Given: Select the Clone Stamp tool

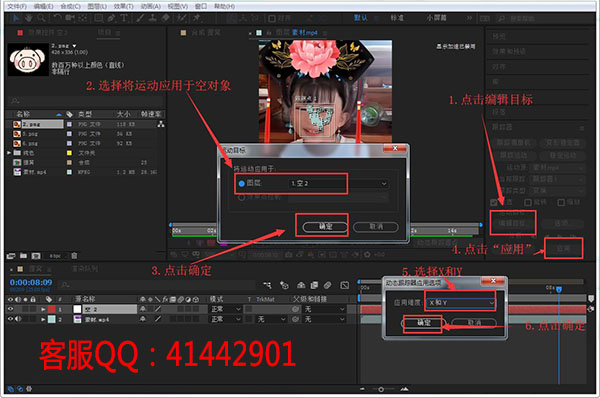Looking at the screenshot, I should pyautogui.click(x=152, y=18).
